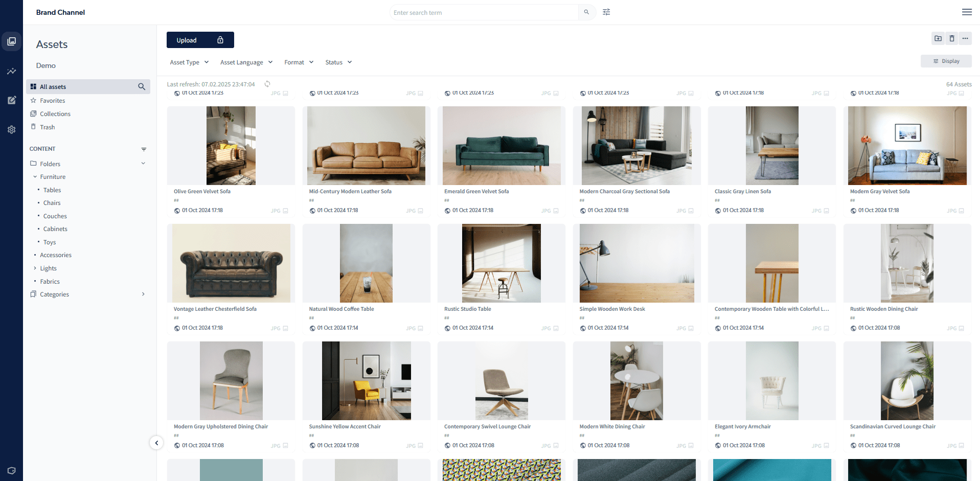
Task: Click the analytics chart icon in sidebar
Action: (11, 71)
